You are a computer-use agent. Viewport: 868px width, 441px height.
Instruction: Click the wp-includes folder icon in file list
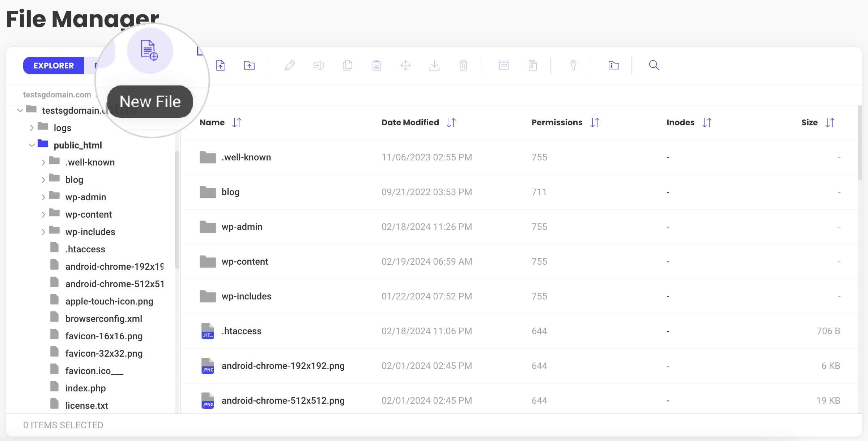[x=208, y=296]
